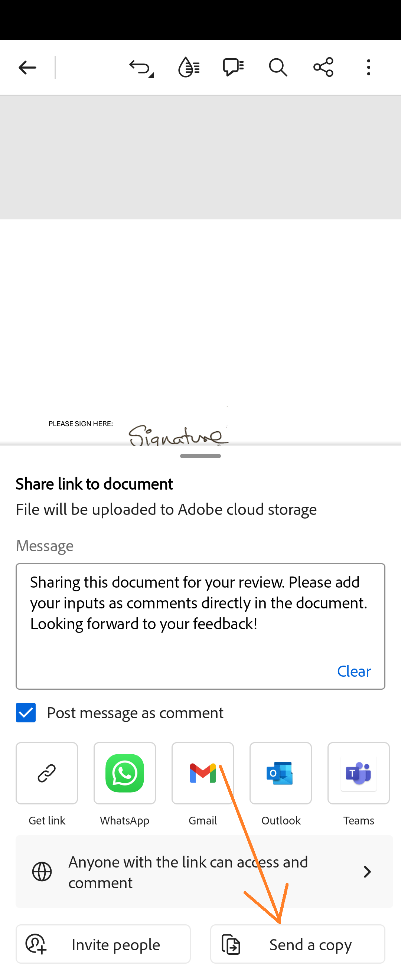Share via Gmail icon
Viewport: 401px width, 980px height.
(x=202, y=774)
